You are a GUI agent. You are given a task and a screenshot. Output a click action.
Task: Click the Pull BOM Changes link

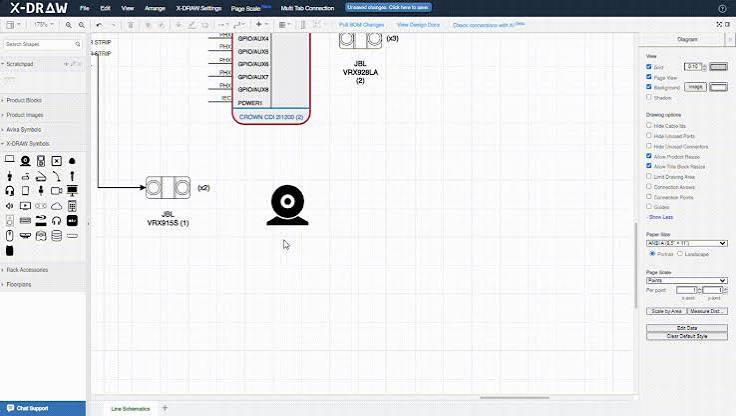(x=361, y=25)
